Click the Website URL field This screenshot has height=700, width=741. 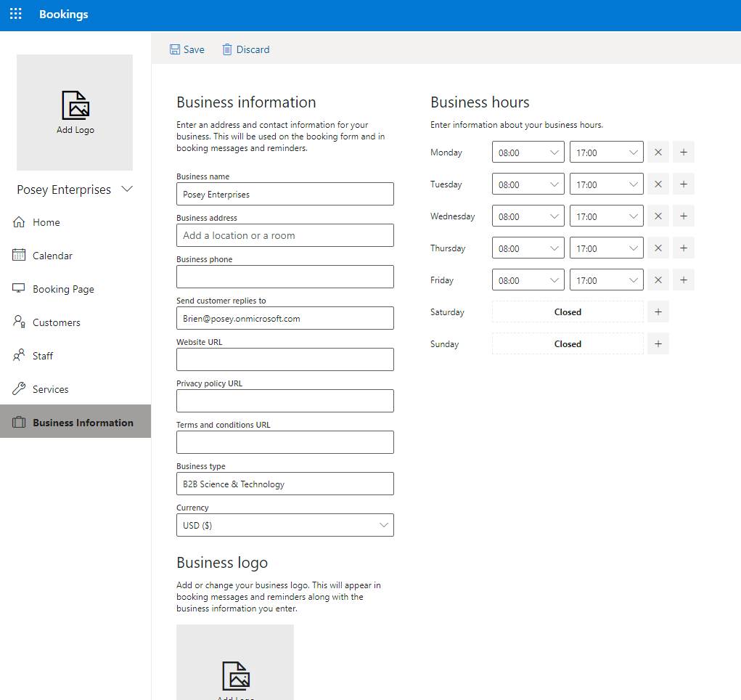[285, 359]
